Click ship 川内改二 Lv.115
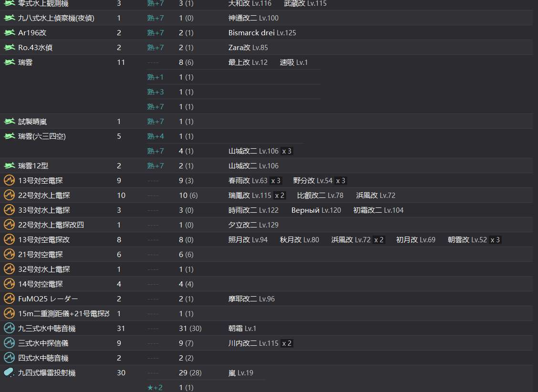Screen dimensions: 538x392 pos(254,343)
